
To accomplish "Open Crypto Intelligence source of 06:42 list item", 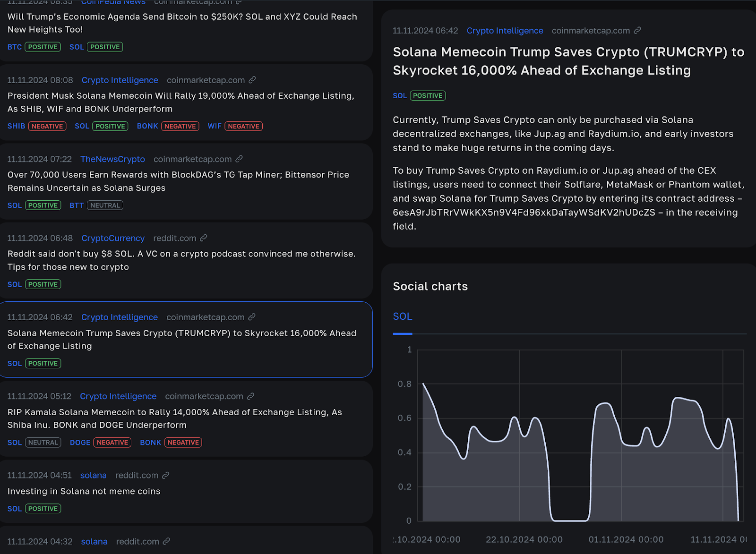I will coord(119,317).
